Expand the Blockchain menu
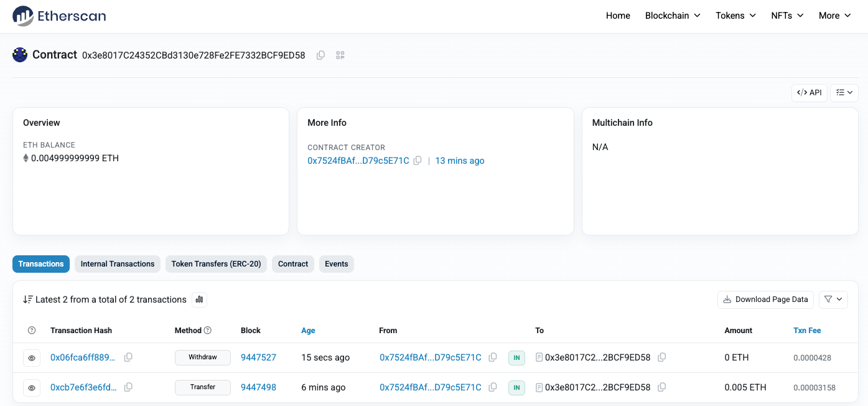Image resolution: width=868 pixels, height=406 pixels. click(x=673, y=16)
